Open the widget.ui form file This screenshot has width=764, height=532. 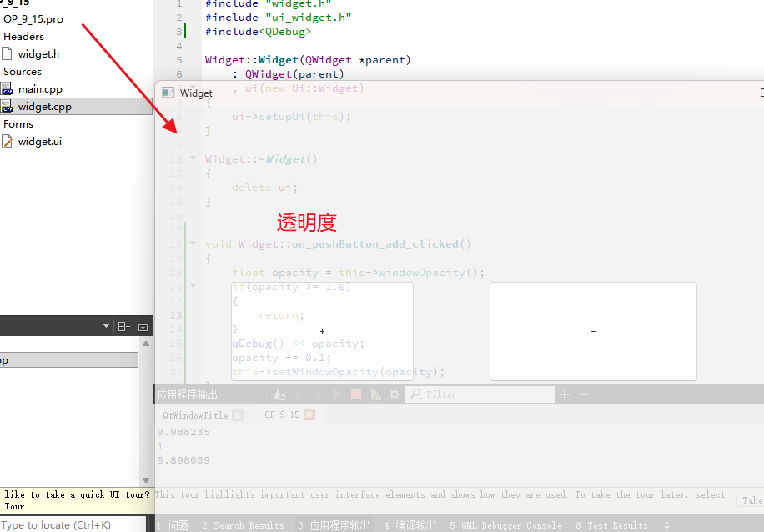click(x=40, y=142)
